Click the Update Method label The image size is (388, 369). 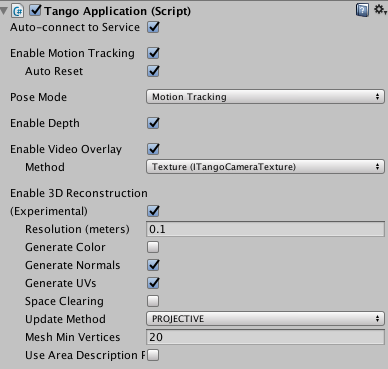point(65,319)
